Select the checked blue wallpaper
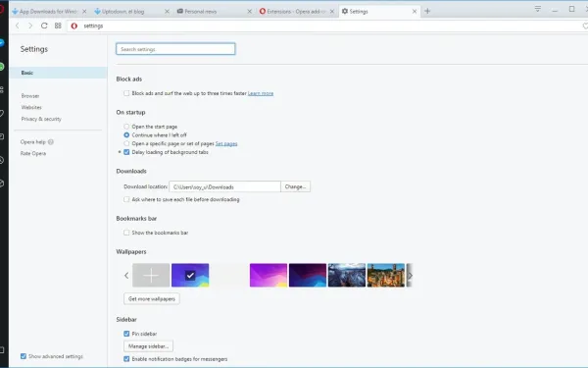 [190, 275]
